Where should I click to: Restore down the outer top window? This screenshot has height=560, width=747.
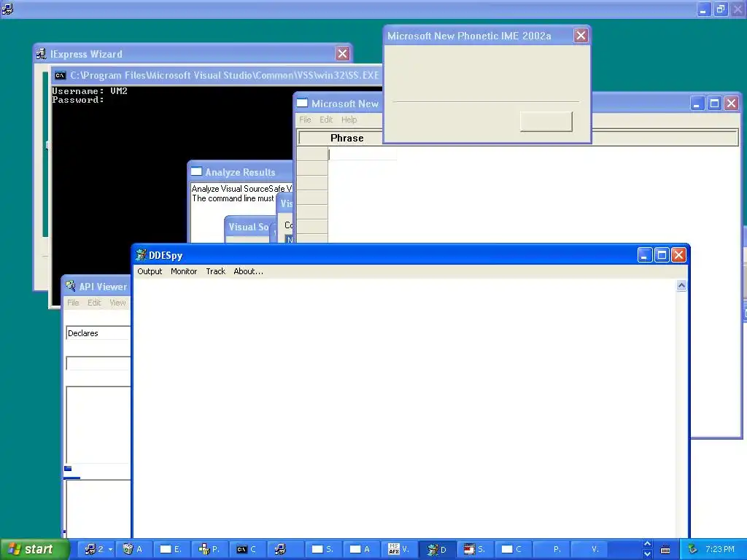721,9
